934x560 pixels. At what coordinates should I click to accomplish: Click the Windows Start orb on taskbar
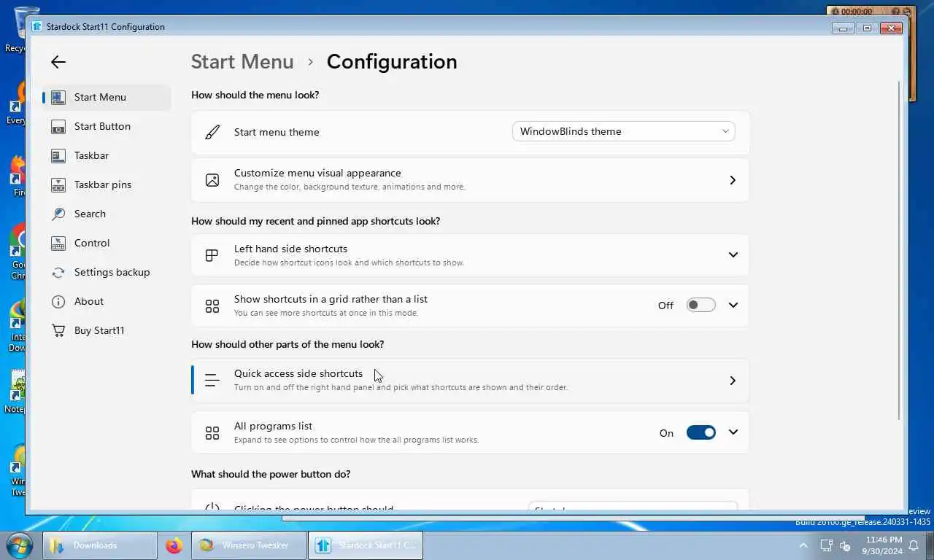pos(19,545)
